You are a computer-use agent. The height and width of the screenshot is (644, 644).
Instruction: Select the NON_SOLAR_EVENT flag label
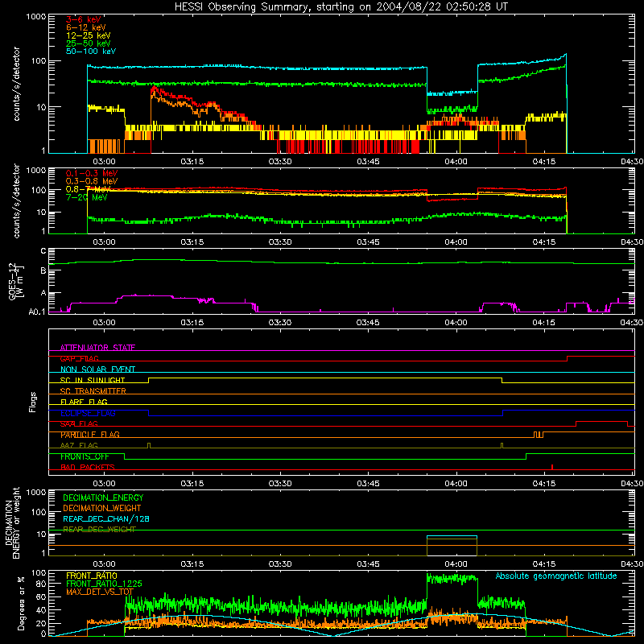(97, 369)
